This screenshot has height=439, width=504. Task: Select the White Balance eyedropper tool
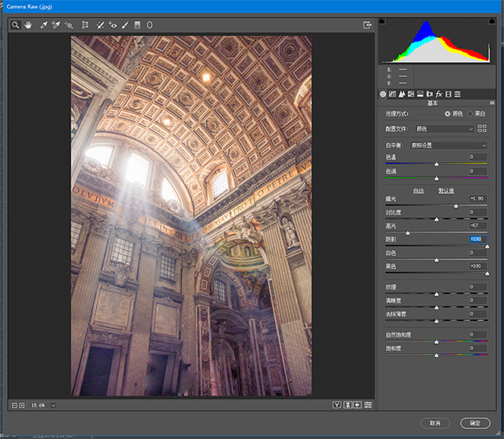[x=44, y=25]
